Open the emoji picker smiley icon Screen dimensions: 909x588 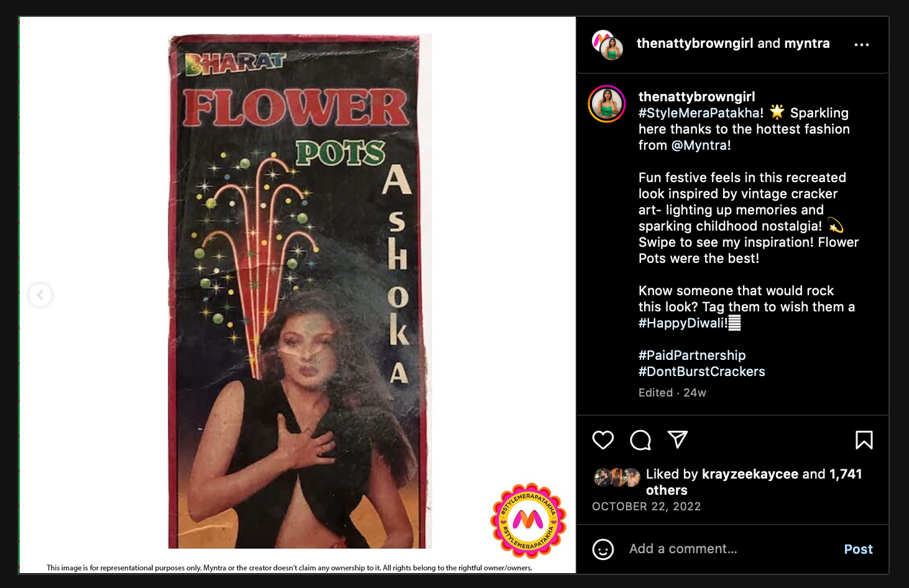coord(603,549)
